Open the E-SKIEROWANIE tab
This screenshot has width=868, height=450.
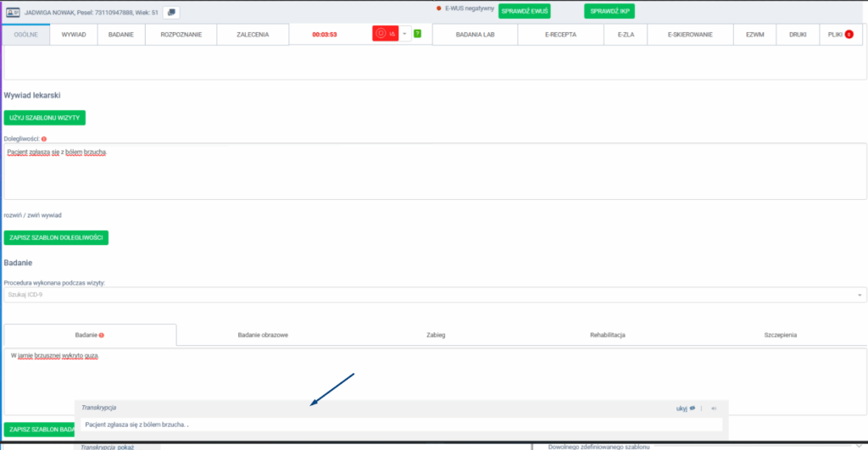pos(689,35)
